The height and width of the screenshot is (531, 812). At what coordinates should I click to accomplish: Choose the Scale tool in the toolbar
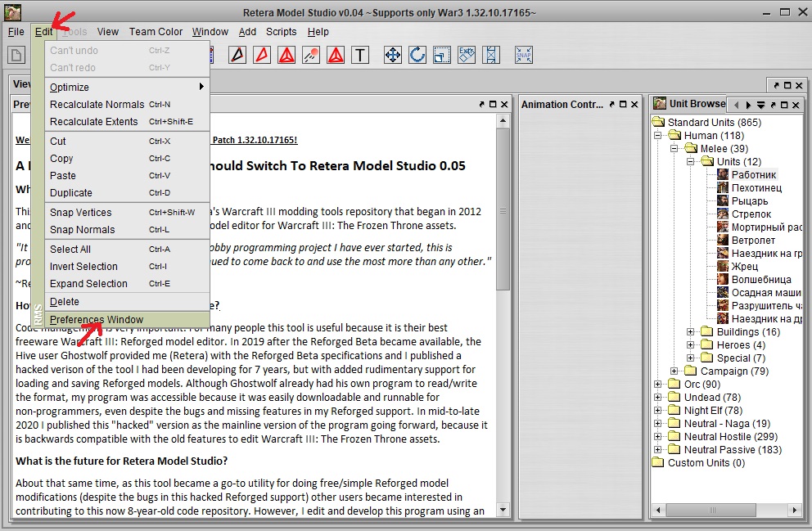(442, 55)
